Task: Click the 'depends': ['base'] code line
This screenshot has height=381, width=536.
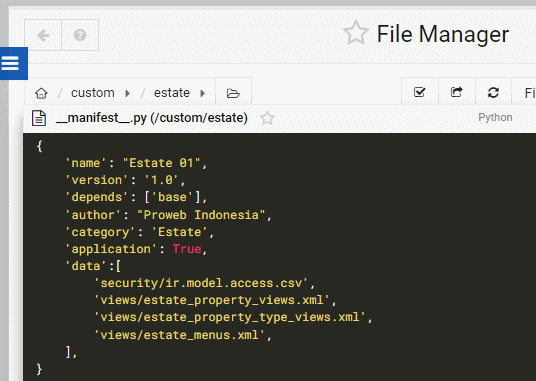Action: point(136,197)
